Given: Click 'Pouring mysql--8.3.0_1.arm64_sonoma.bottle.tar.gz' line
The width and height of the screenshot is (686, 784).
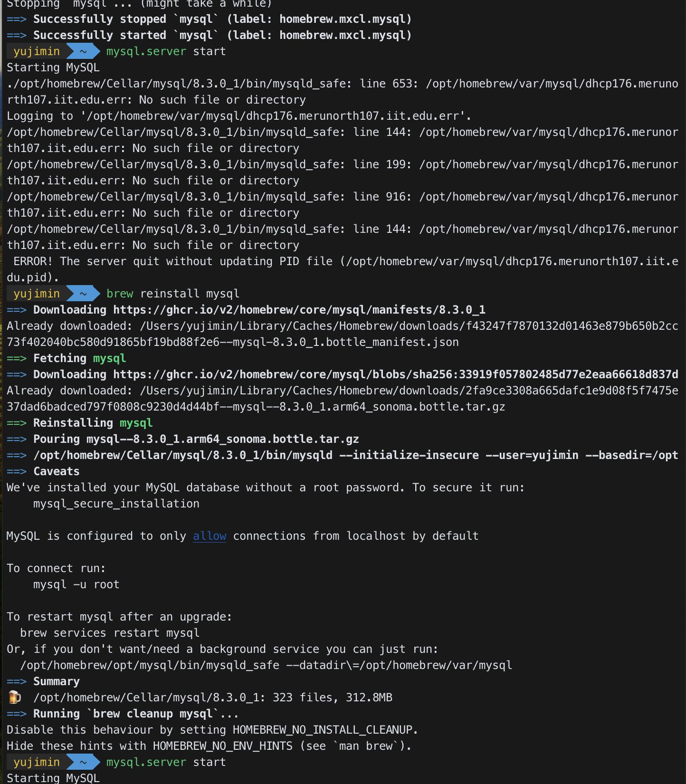Looking at the screenshot, I should coord(183,439).
